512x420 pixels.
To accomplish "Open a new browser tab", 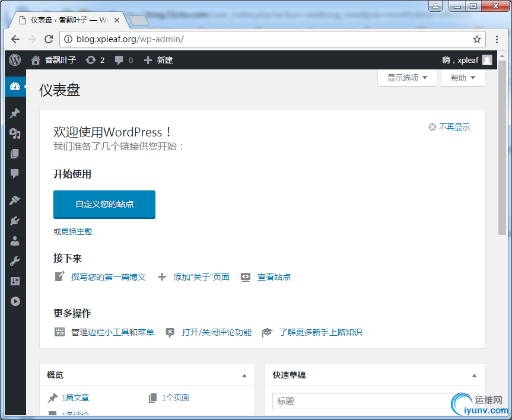I will [139, 21].
